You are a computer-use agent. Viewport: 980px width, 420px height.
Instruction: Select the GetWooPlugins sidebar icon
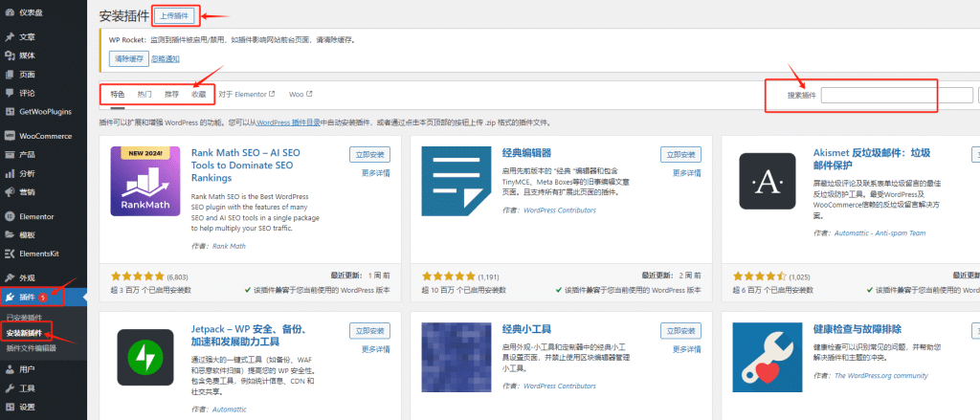[x=10, y=112]
